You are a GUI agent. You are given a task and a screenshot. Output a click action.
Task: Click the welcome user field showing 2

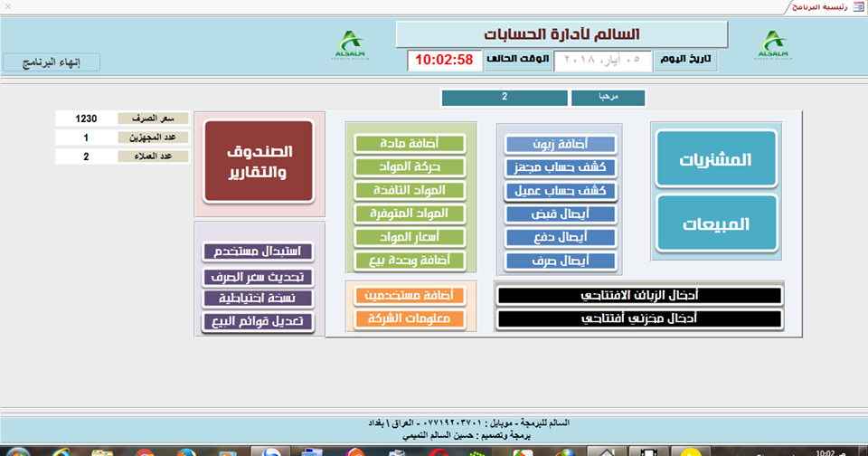click(x=505, y=97)
